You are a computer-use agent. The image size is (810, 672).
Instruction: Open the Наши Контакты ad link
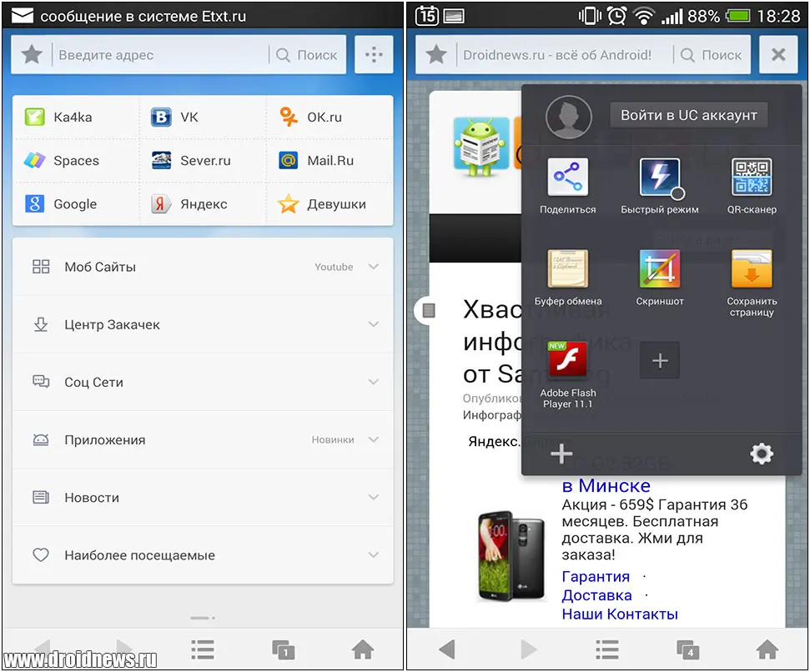pyautogui.click(x=620, y=614)
